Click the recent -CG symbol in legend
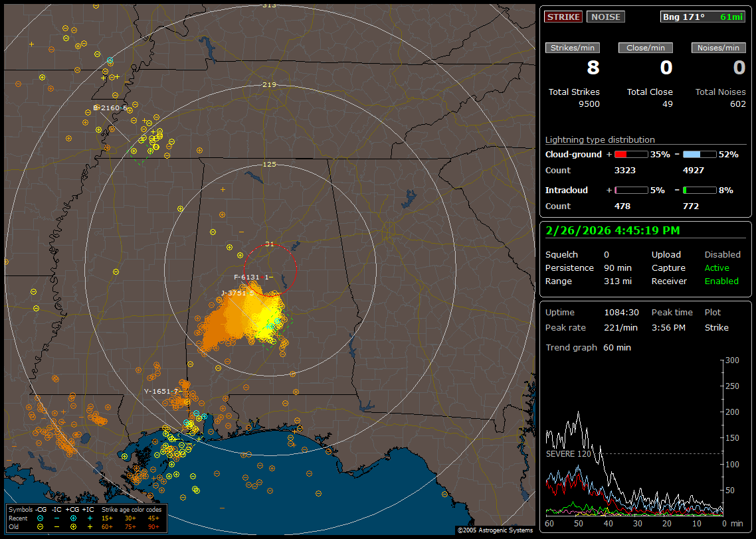This screenshot has height=539, width=756. tap(41, 518)
